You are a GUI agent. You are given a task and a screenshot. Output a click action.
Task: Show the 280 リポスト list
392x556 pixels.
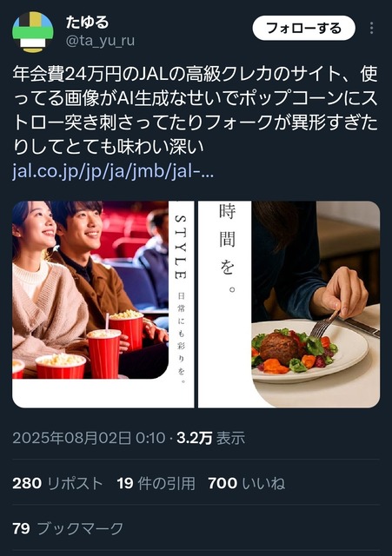pos(57,483)
